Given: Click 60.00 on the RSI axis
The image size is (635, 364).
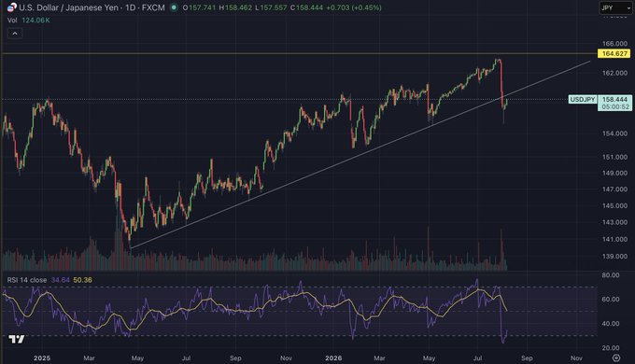Looking at the screenshot, I should click(x=611, y=300).
